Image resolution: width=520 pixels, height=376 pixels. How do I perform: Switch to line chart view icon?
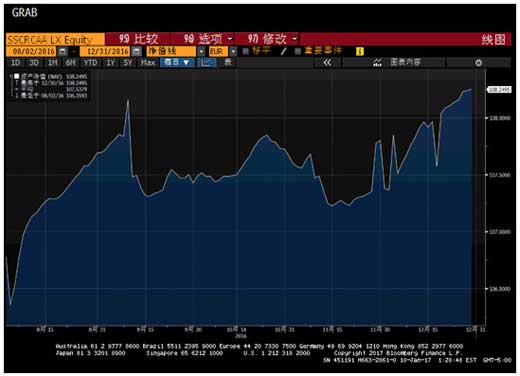(x=206, y=62)
